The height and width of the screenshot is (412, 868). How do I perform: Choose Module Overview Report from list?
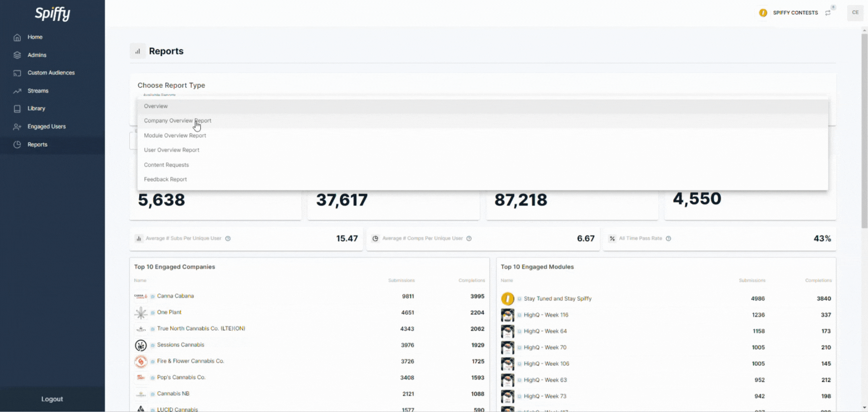175,136
